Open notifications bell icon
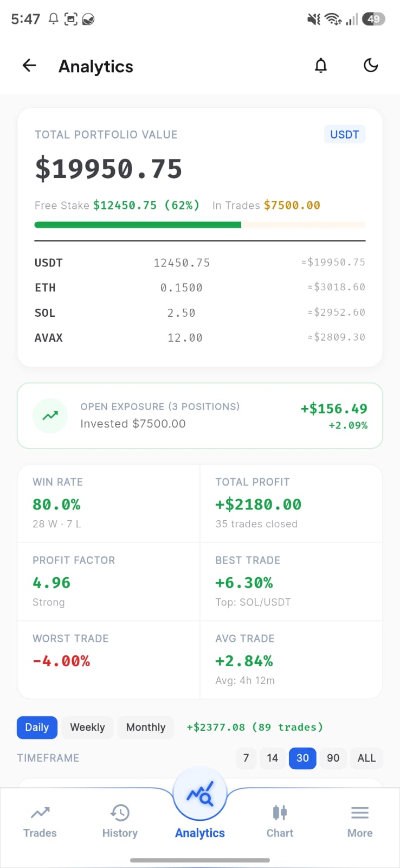400x868 pixels. tap(321, 66)
